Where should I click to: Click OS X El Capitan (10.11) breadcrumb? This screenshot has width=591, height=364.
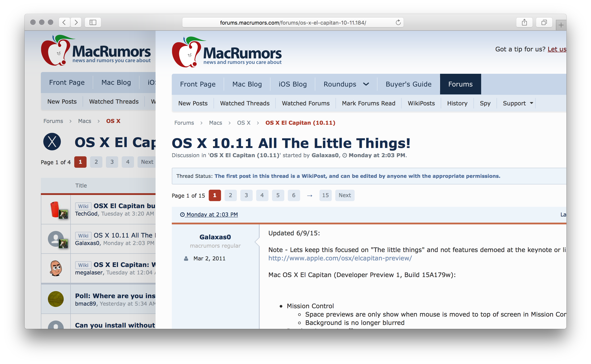click(300, 123)
